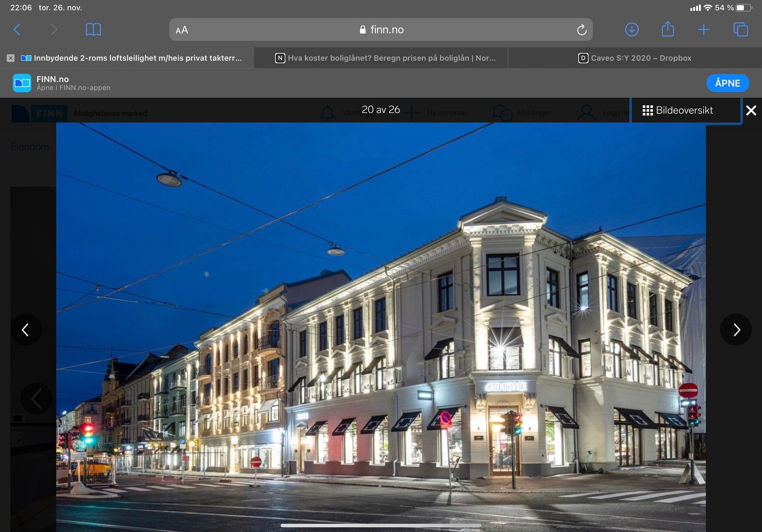
Task: Open the AA reader text size menu
Action: (x=182, y=30)
